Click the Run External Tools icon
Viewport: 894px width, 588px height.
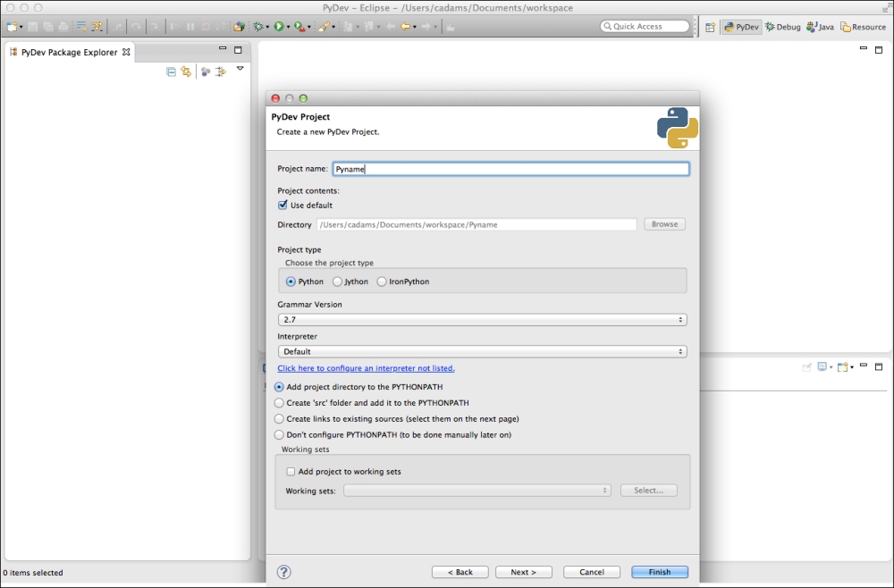click(x=299, y=27)
